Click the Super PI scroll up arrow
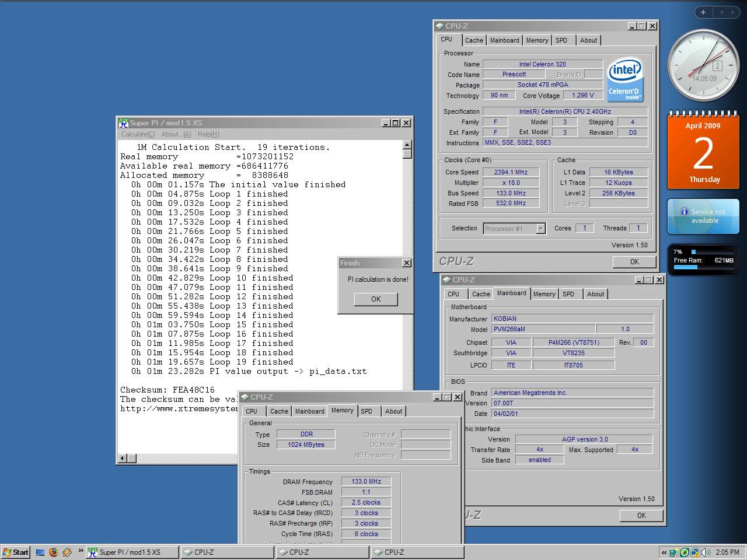Image resolution: width=747 pixels, height=560 pixels. tap(407, 145)
